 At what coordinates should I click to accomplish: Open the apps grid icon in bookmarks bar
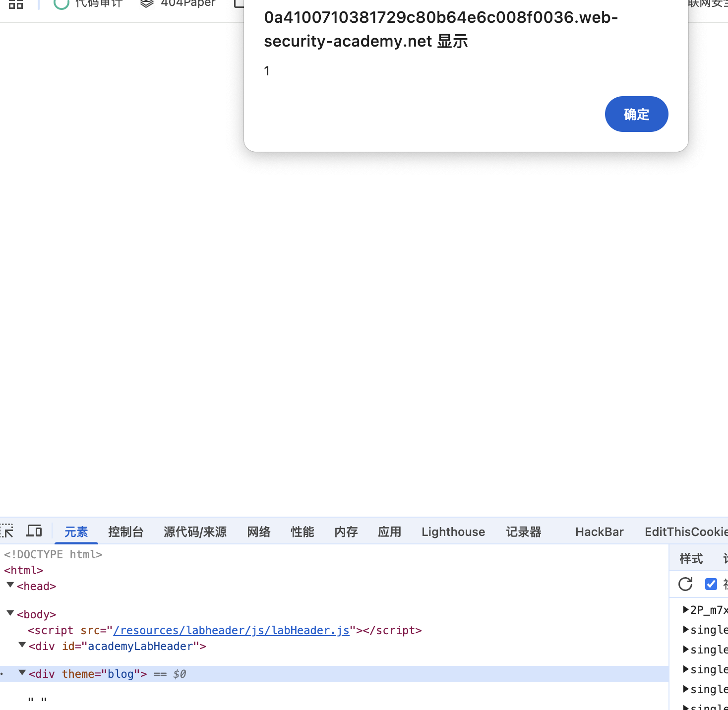(x=16, y=4)
